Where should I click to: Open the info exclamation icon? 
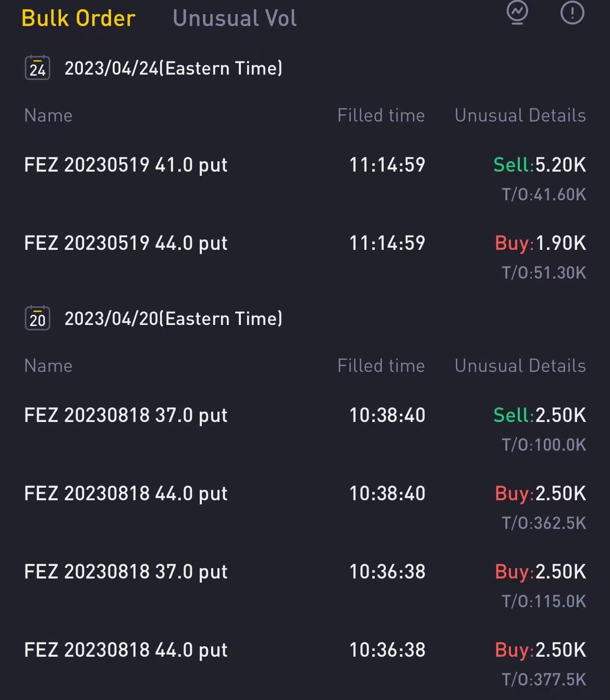(x=572, y=13)
